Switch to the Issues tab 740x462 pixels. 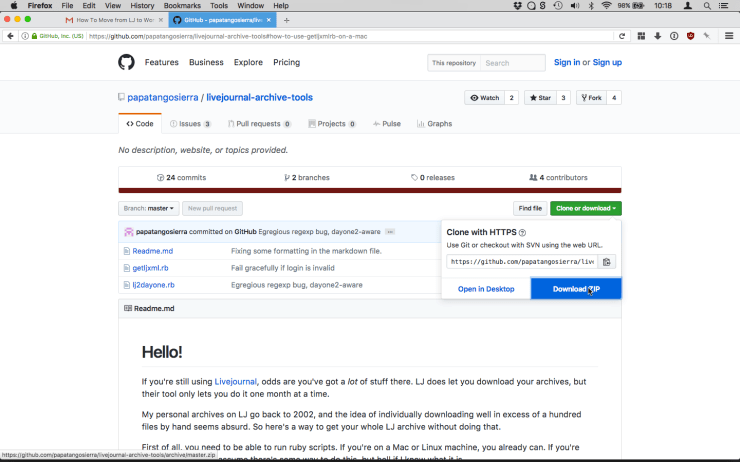coord(190,124)
